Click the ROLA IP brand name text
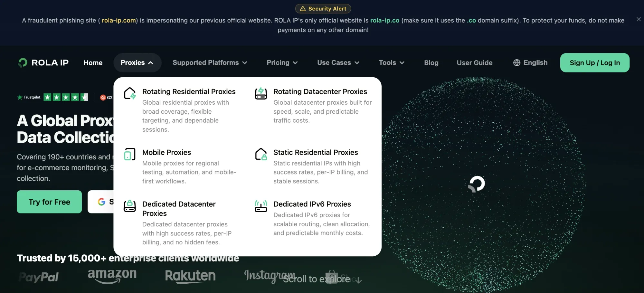 (50, 62)
